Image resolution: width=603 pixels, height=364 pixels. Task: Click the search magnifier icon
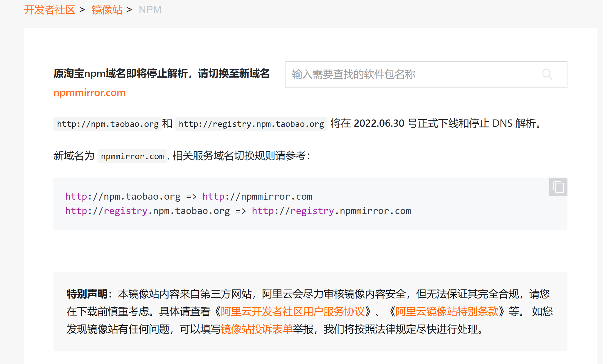point(547,74)
